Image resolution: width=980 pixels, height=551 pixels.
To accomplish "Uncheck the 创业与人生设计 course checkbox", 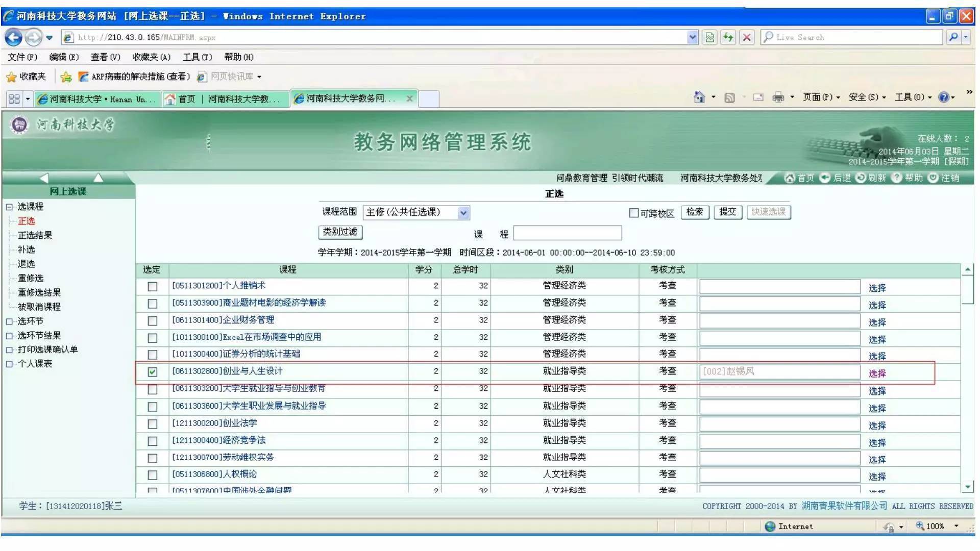I will click(x=152, y=372).
